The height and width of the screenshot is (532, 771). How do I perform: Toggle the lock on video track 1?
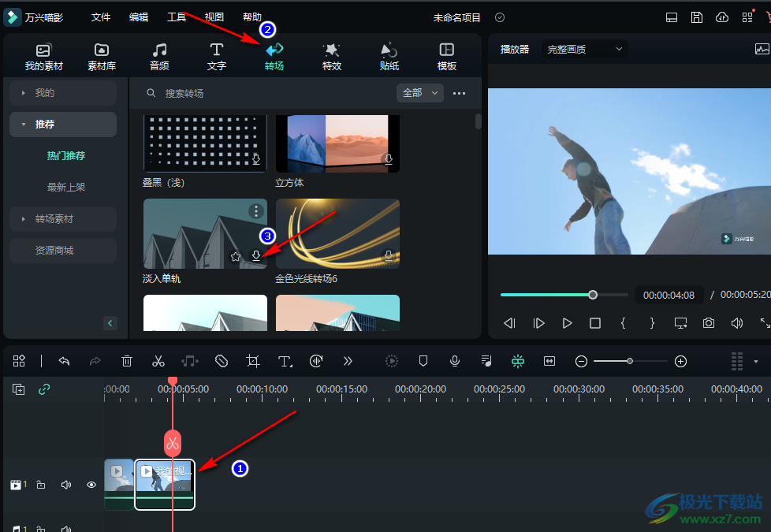[x=41, y=485]
